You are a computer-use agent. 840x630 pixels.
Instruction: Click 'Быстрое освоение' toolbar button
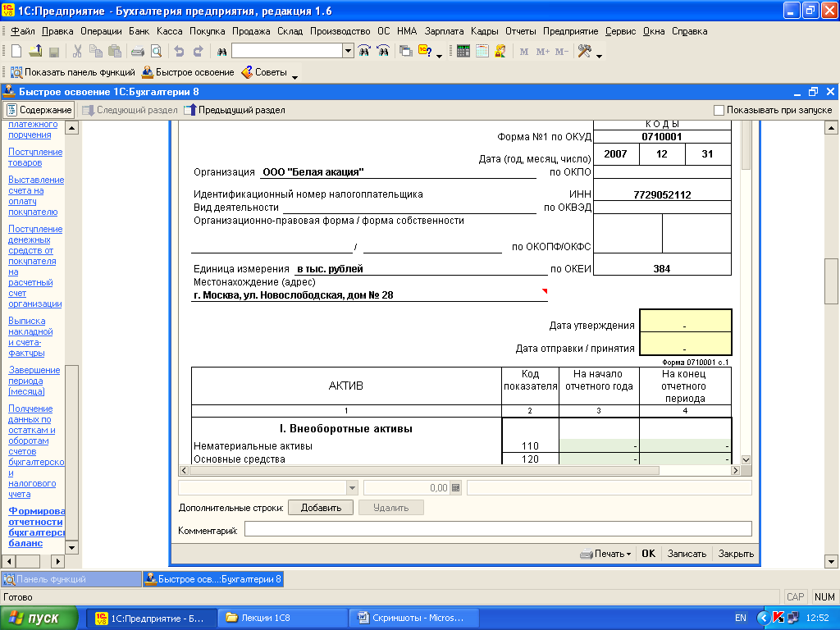188,72
